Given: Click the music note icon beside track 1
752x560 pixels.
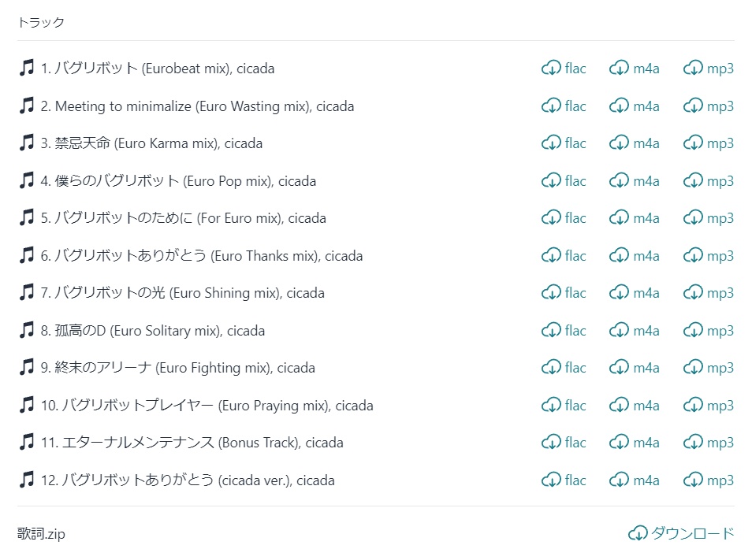Looking at the screenshot, I should click(x=27, y=69).
